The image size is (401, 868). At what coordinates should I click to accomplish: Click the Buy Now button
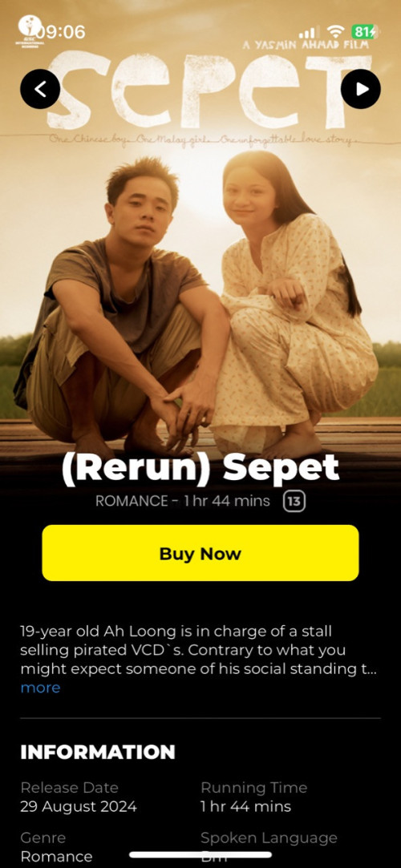point(200,553)
